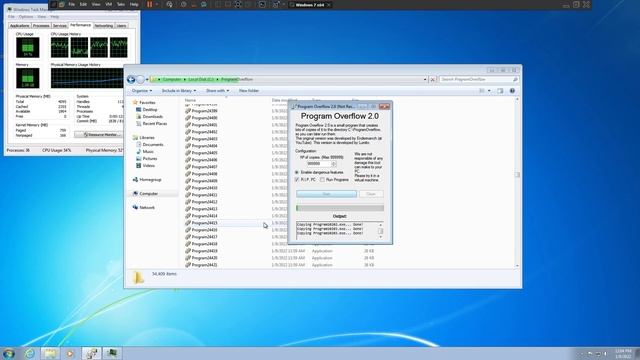640x360 pixels.
Task: Open the Windows Start menu
Action: pos(9,353)
